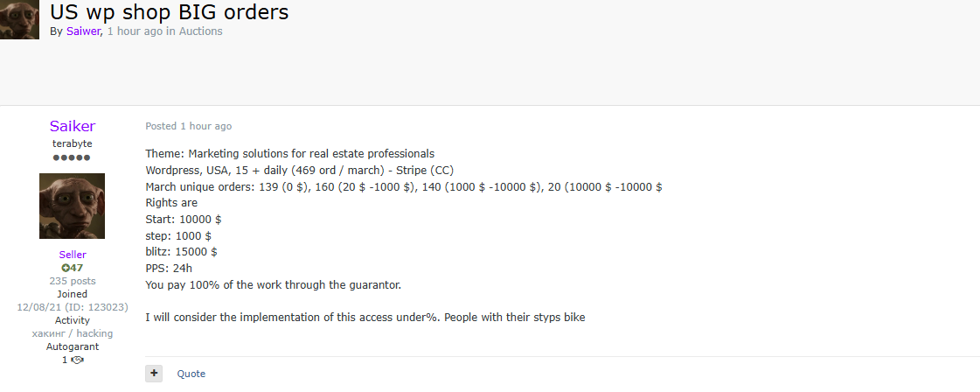Open Saiker's profile from username heading
Viewport: 980px width, 392px height.
[73, 126]
